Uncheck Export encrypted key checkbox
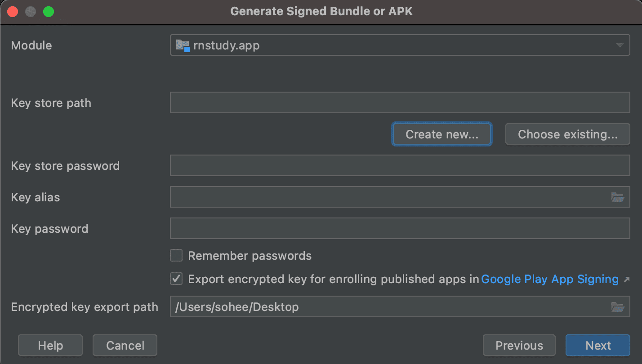Image resolution: width=642 pixels, height=364 pixels. click(176, 279)
